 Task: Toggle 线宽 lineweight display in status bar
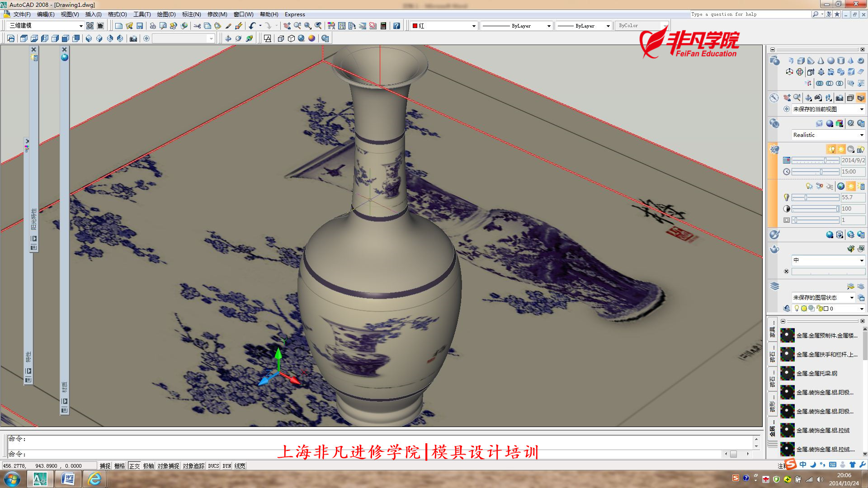[240, 466]
